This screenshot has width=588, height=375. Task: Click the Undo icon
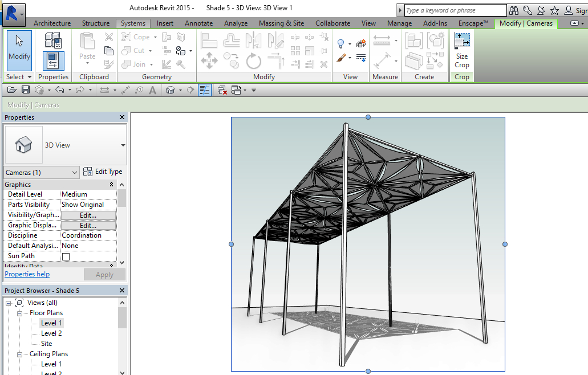coord(60,89)
